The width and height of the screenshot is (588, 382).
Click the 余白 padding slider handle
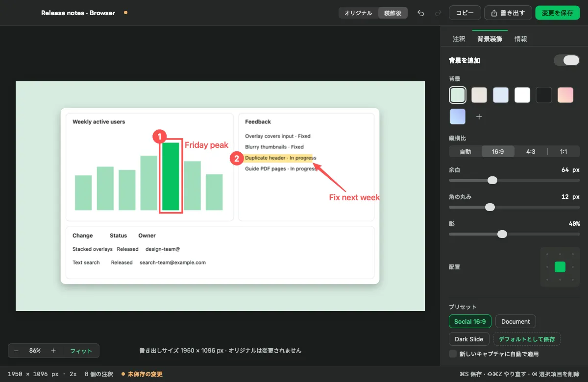click(492, 180)
